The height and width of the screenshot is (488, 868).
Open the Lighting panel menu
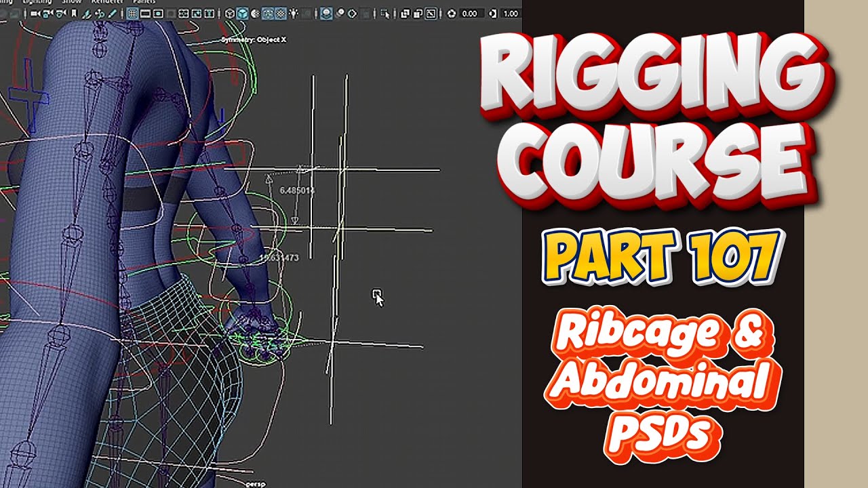tap(37, 2)
